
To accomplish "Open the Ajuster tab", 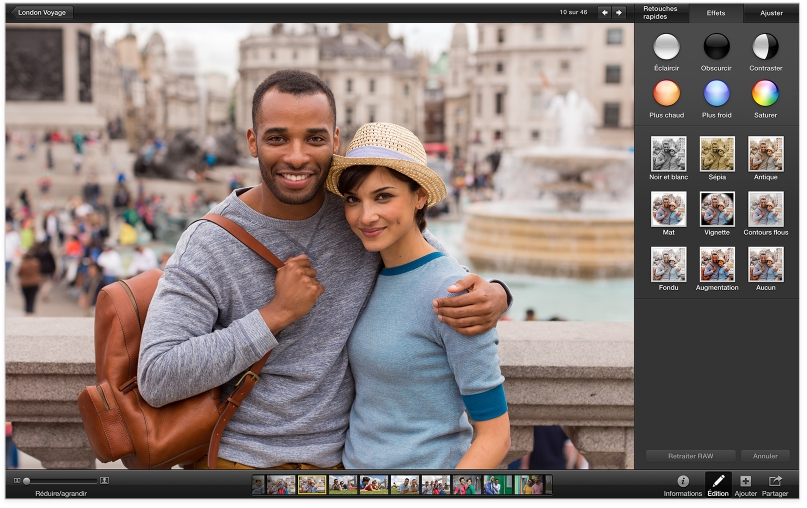I will point(771,13).
